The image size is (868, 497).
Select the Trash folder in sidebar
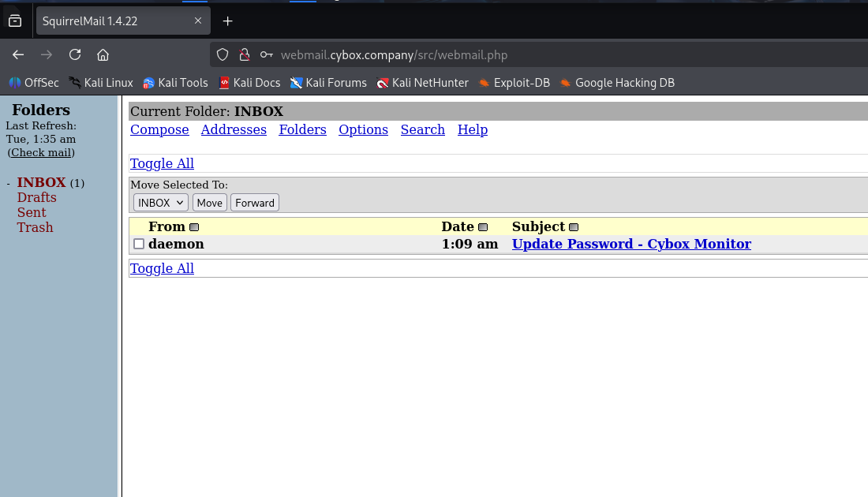(35, 227)
